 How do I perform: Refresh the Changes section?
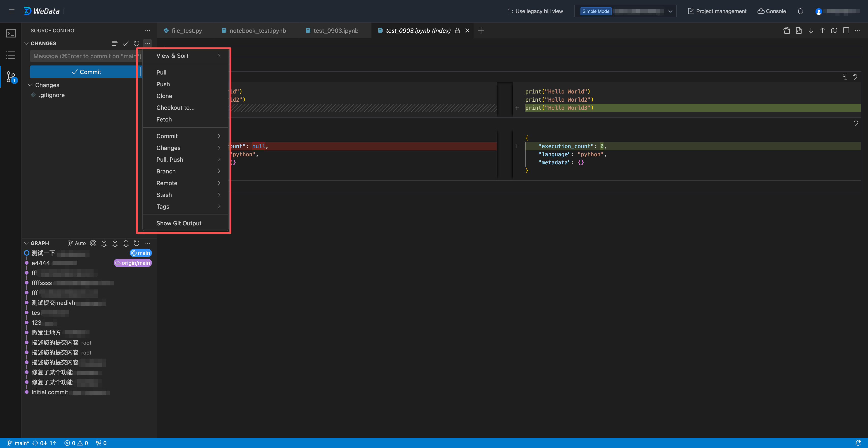pyautogui.click(x=136, y=43)
